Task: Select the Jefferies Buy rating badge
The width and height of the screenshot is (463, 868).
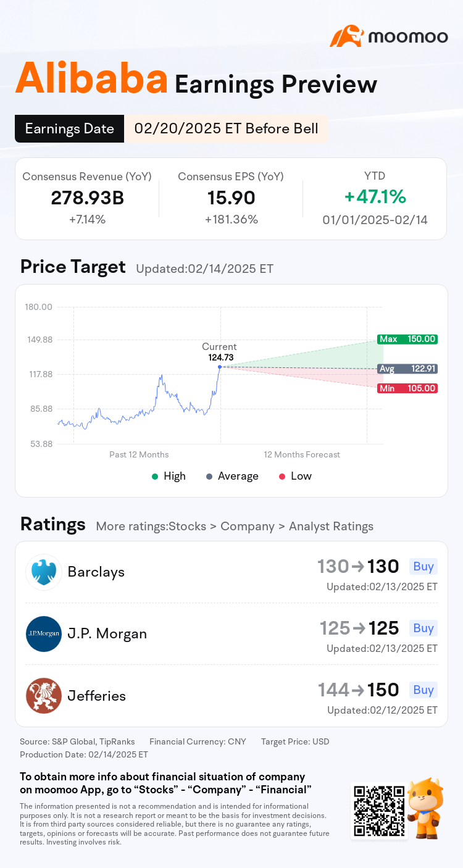Action: coord(423,690)
